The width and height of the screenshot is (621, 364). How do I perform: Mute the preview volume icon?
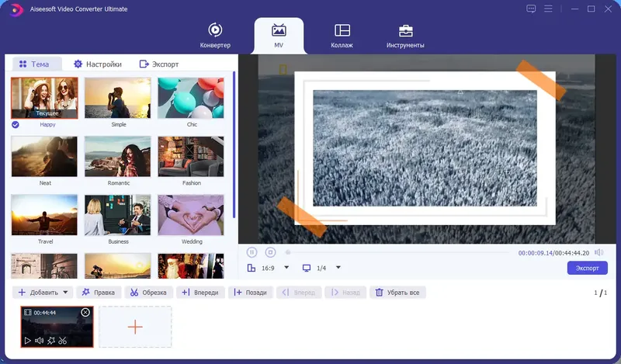[599, 252]
